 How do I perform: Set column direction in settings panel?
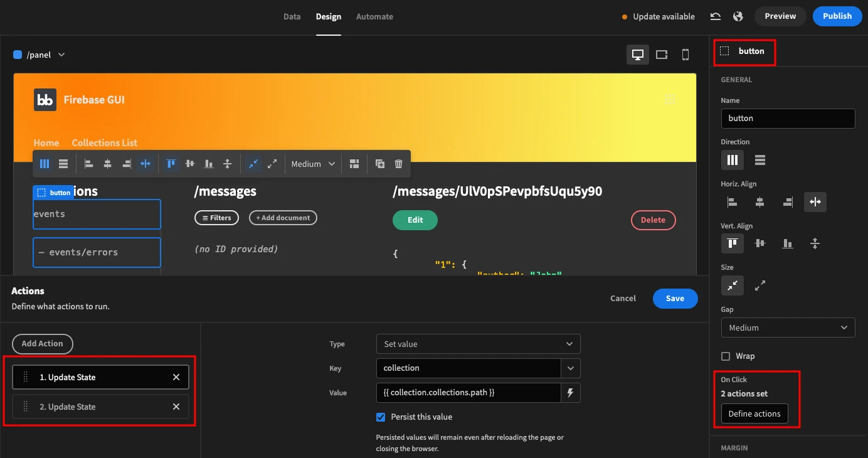coord(733,159)
